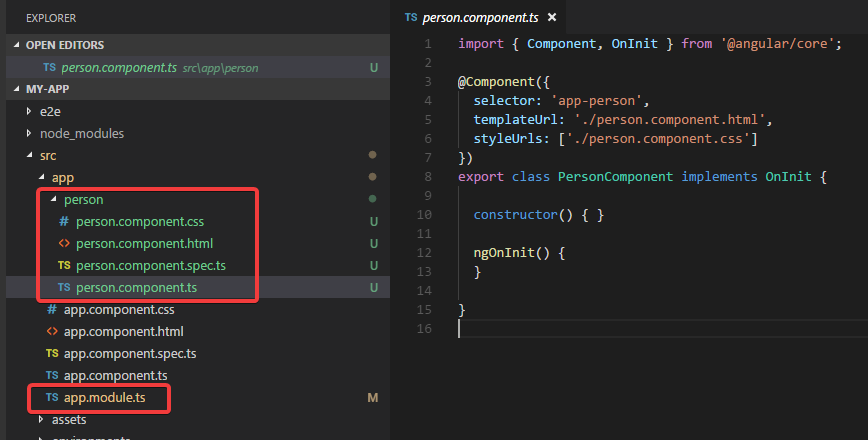This screenshot has width=868, height=440.
Task: Click the TS icon beside app.component.spec.ts
Action: [x=52, y=354]
